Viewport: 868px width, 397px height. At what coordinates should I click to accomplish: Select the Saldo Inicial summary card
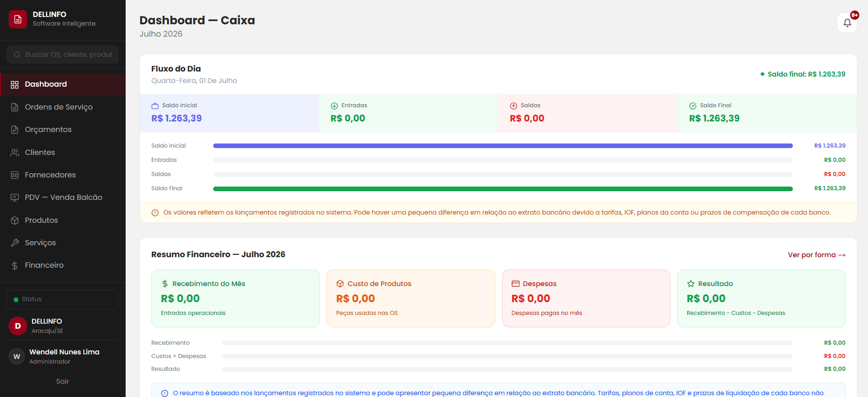[x=229, y=113]
